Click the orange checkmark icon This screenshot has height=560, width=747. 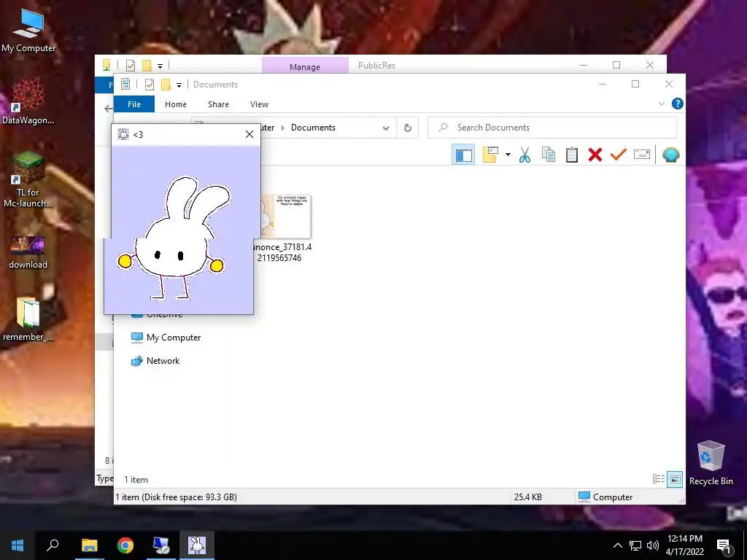tap(619, 155)
